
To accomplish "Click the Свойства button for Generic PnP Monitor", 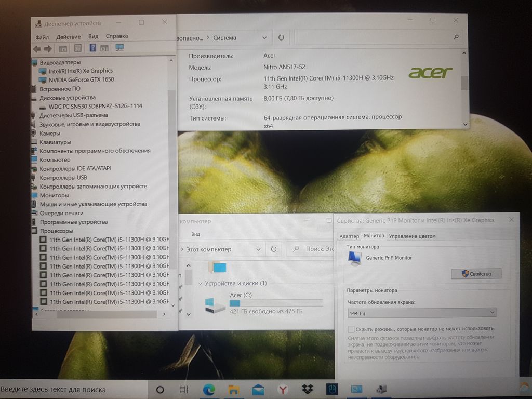I will (x=476, y=274).
